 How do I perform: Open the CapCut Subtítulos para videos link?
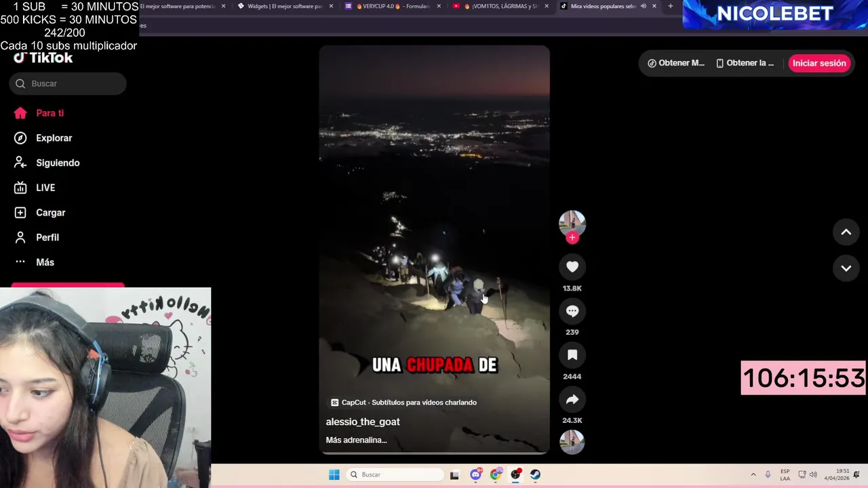coord(403,403)
